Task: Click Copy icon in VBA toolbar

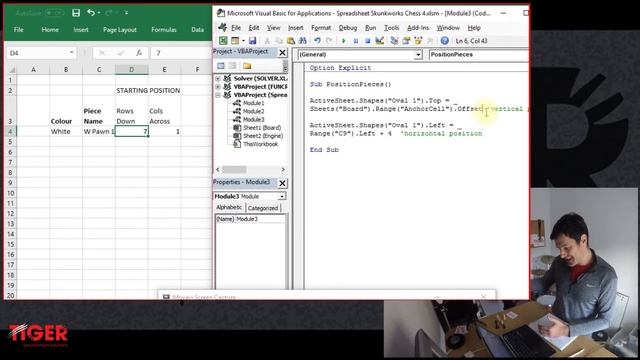Action: point(279,40)
